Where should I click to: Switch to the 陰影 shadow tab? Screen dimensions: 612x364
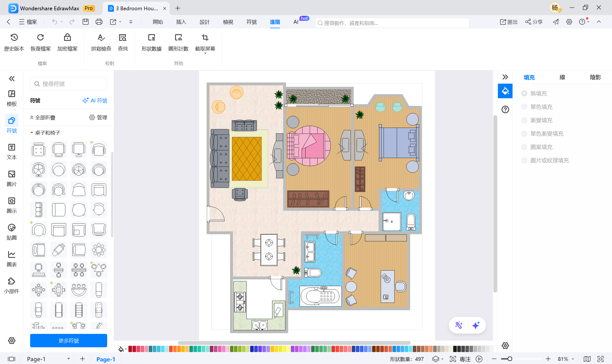tap(595, 77)
